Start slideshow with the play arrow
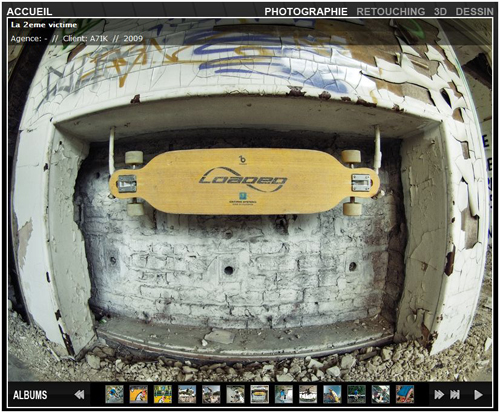Viewport: 500px width, 413px height. coord(478,395)
